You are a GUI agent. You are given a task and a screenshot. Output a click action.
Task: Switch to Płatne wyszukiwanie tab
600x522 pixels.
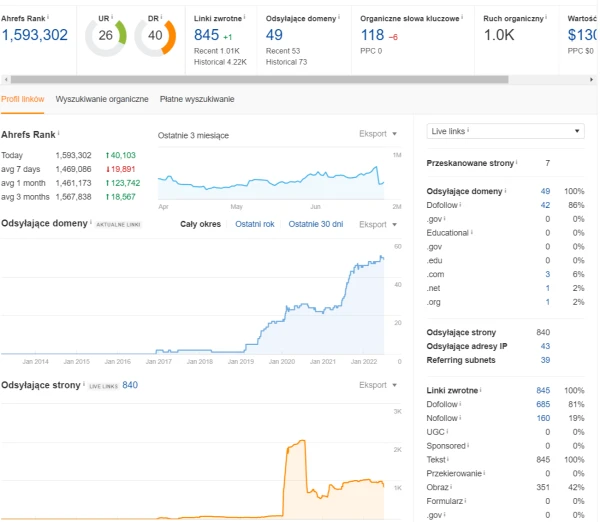coord(197,99)
